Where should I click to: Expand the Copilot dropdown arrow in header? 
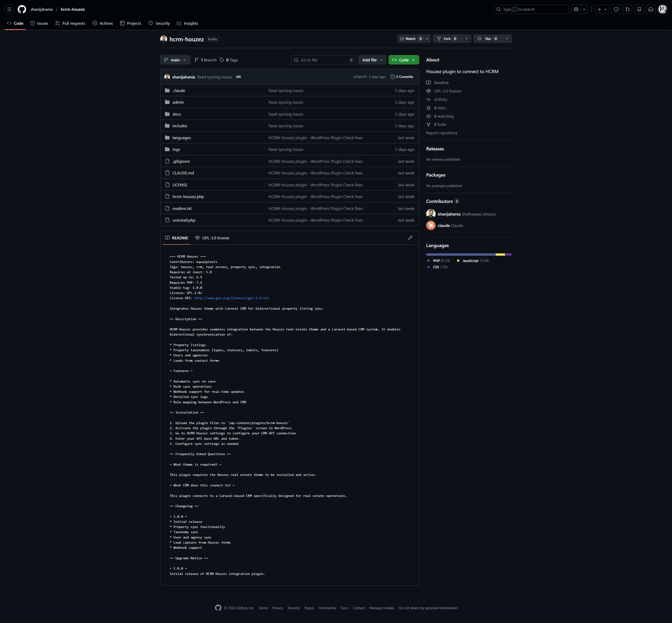584,9
